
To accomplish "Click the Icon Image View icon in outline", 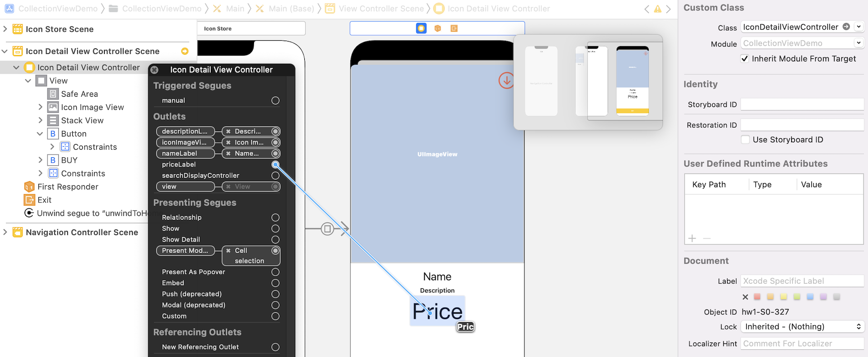I will [53, 107].
